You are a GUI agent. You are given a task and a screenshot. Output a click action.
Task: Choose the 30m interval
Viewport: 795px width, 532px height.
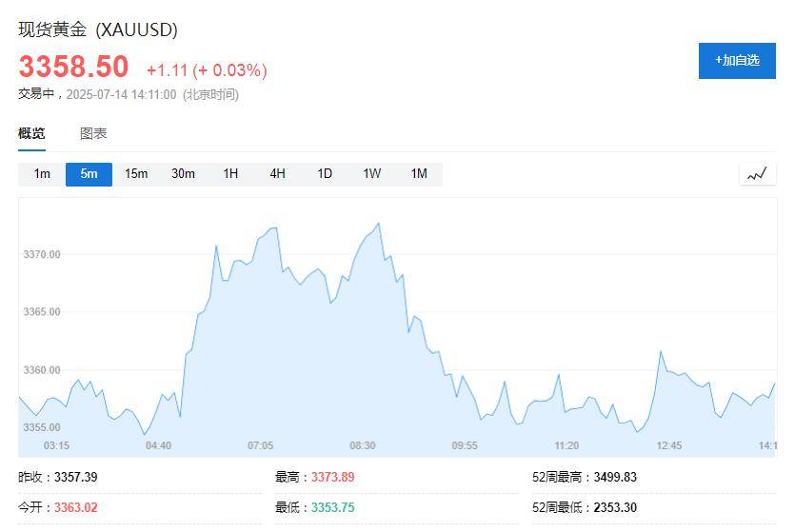point(183,174)
